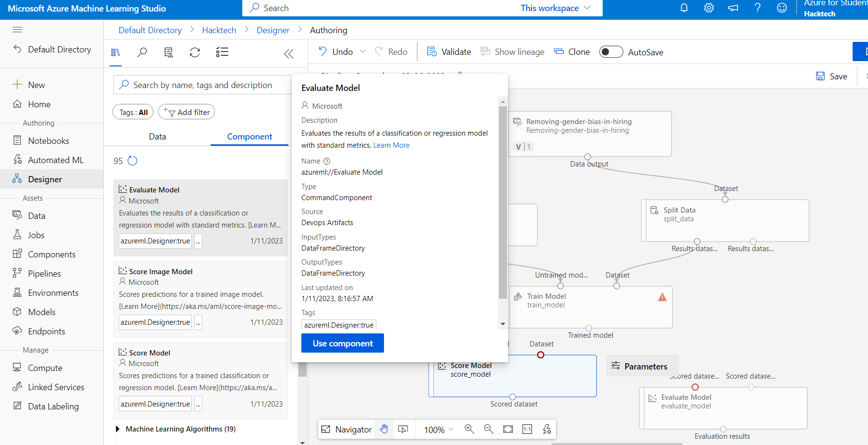The image size is (868, 445).
Task: Select the pan hand tool
Action: (x=384, y=429)
